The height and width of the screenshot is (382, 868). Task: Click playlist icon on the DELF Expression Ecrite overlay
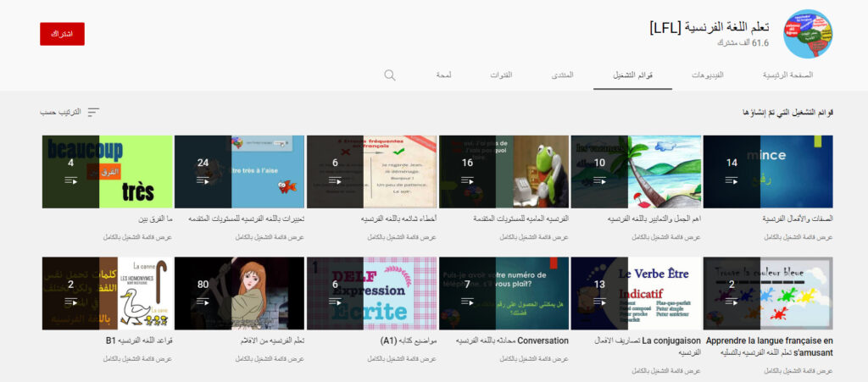pos(335,302)
